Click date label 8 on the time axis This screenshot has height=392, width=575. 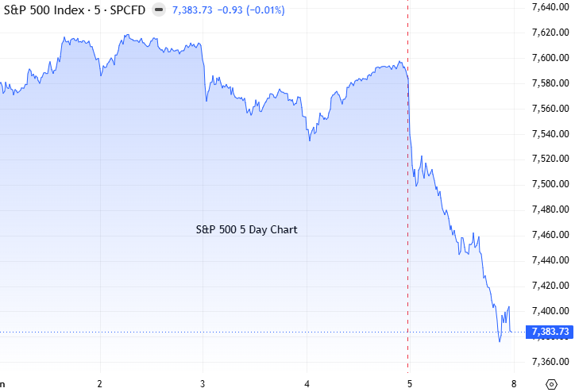tap(514, 384)
